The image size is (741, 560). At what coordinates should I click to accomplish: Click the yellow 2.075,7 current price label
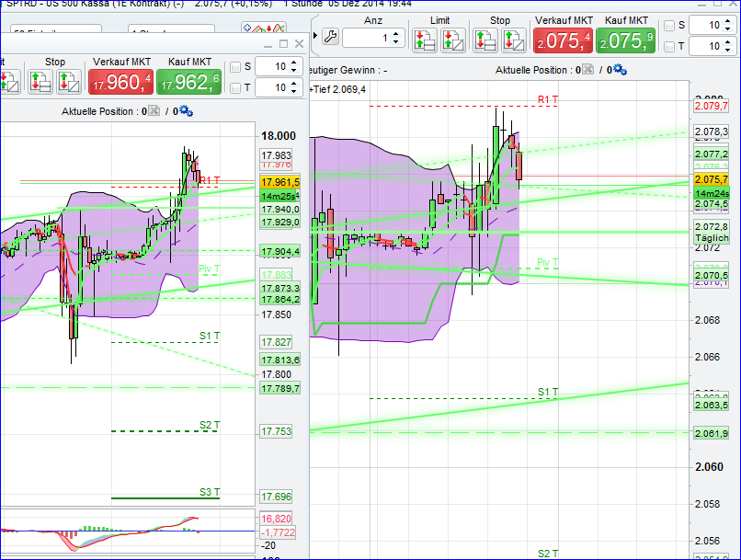coord(712,179)
